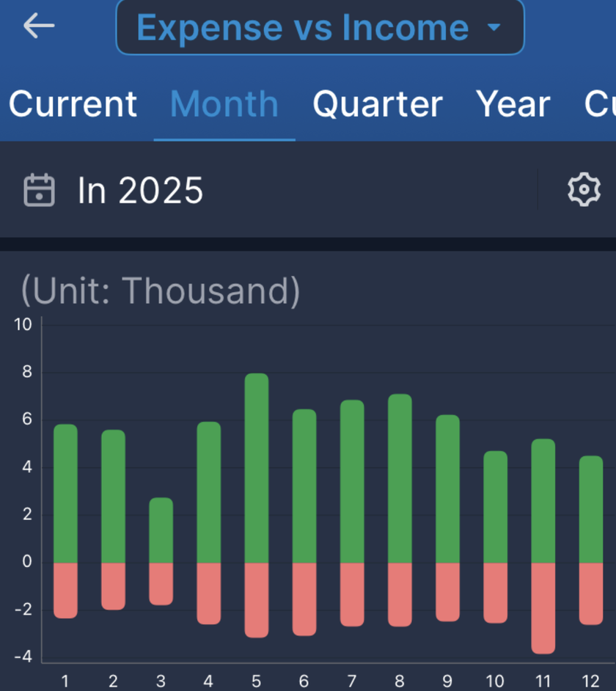Open the chart settings gear
This screenshot has width=616, height=691.
click(x=584, y=189)
